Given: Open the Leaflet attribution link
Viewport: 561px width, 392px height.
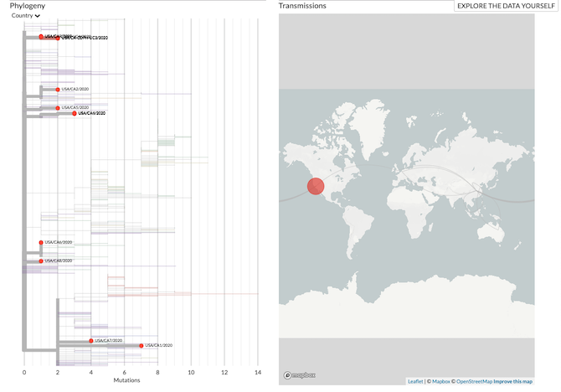Looking at the screenshot, I should pos(415,381).
